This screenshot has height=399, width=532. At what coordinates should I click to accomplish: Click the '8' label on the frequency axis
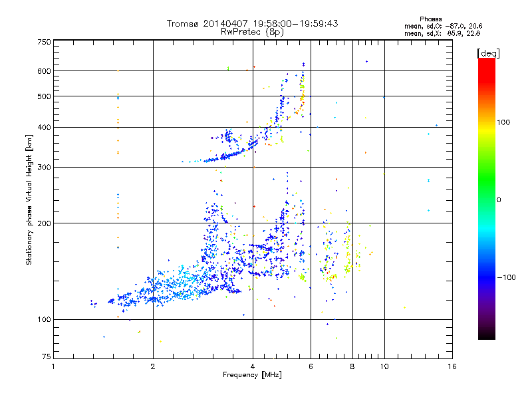point(352,366)
